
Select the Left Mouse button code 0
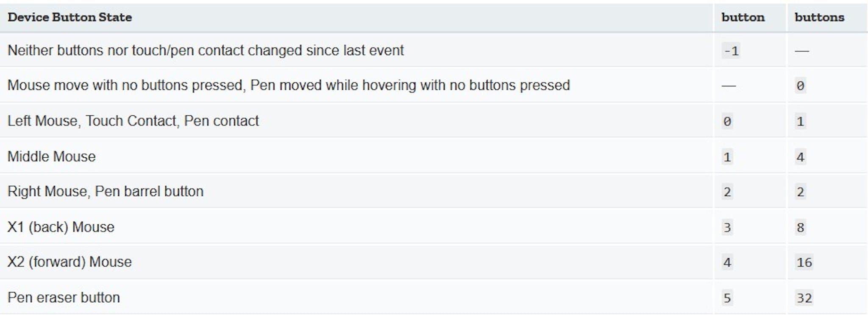coord(727,122)
